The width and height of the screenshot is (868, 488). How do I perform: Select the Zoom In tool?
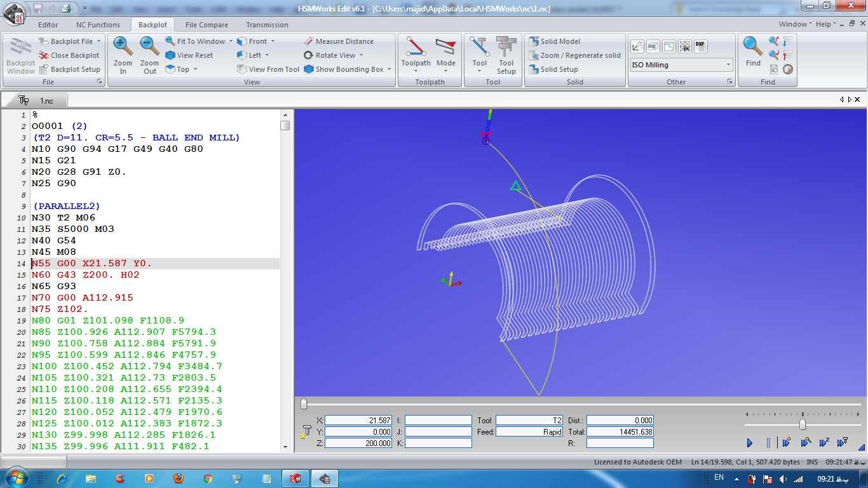[x=122, y=54]
